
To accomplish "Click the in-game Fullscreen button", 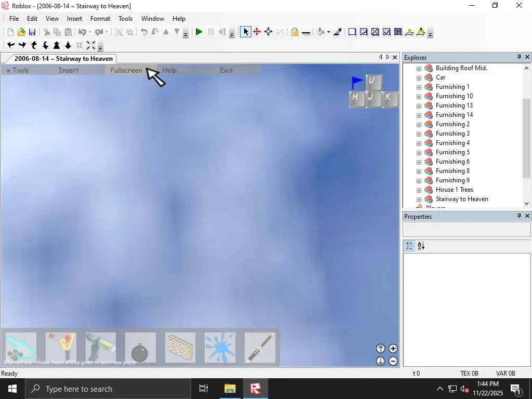I will click(x=126, y=70).
